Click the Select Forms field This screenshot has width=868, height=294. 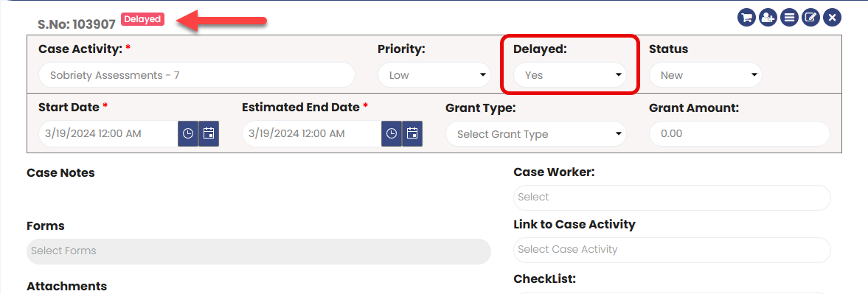point(259,251)
